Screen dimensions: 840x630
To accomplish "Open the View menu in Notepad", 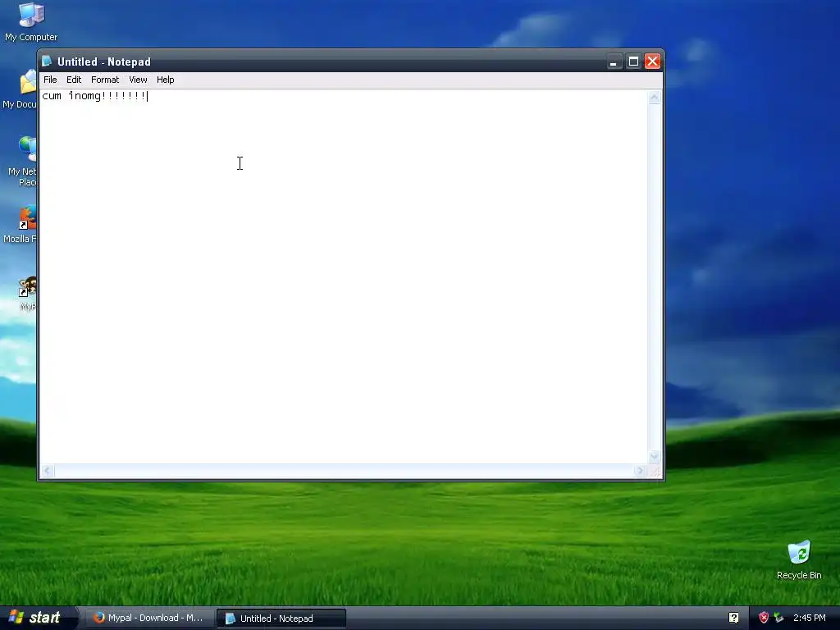I will (x=138, y=80).
